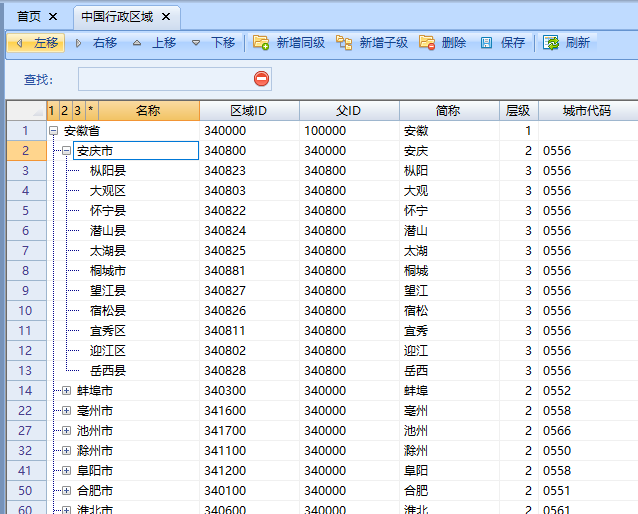The height and width of the screenshot is (514, 638).
Task: Select the 桐城市 tree row
Action: 108,271
